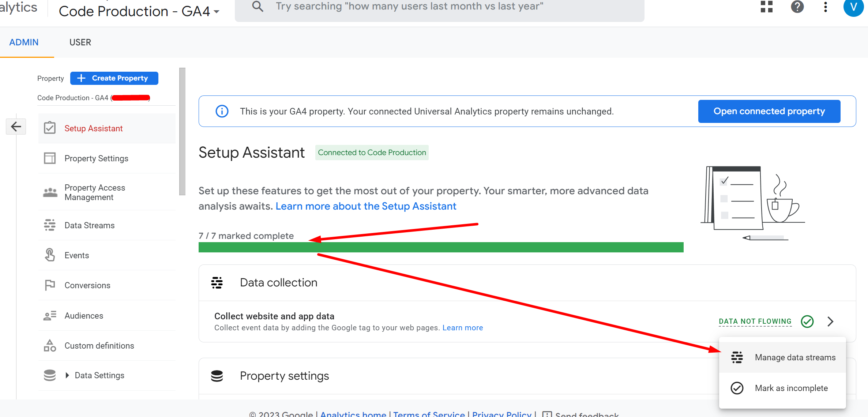The image size is (868, 417).
Task: Click the Data collection section icon
Action: click(x=217, y=283)
